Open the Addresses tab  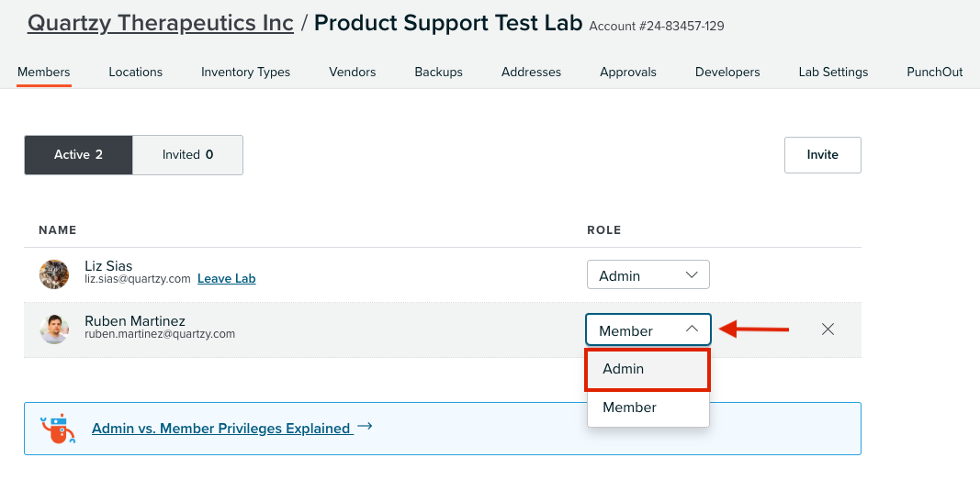coord(531,72)
